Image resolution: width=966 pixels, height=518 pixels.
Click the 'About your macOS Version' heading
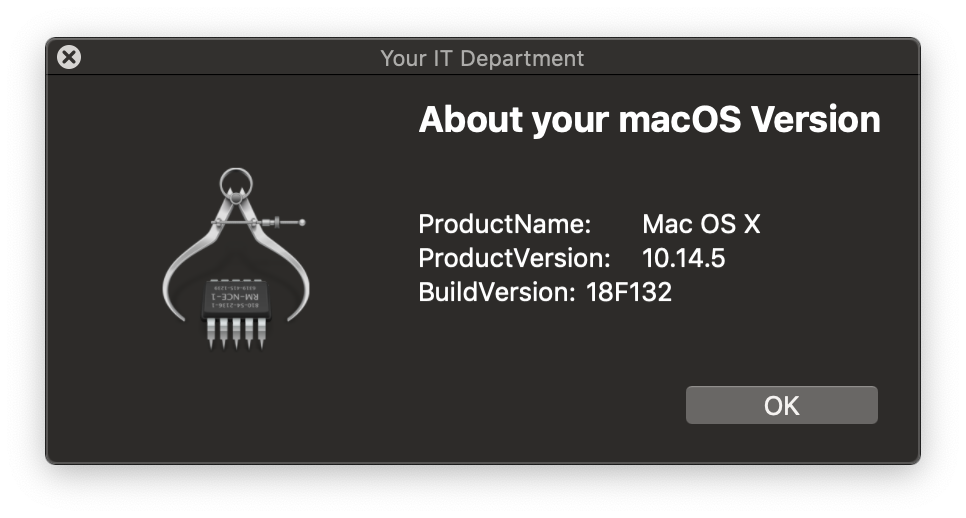[649, 119]
